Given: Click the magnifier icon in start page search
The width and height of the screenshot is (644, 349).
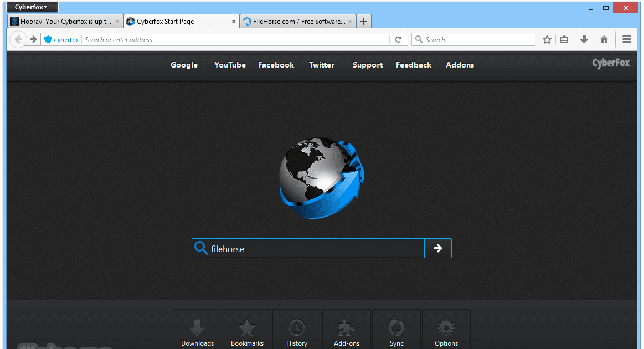Looking at the screenshot, I should pos(201,248).
